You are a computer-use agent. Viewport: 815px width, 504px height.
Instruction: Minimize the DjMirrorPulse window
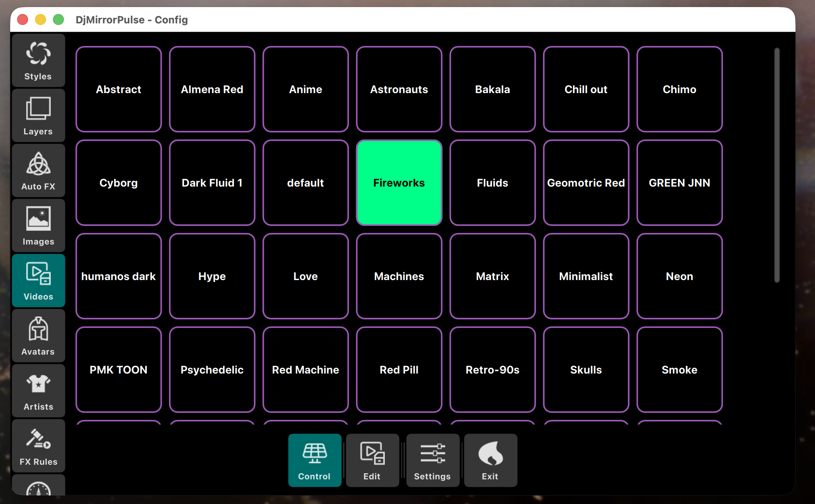pyautogui.click(x=41, y=19)
